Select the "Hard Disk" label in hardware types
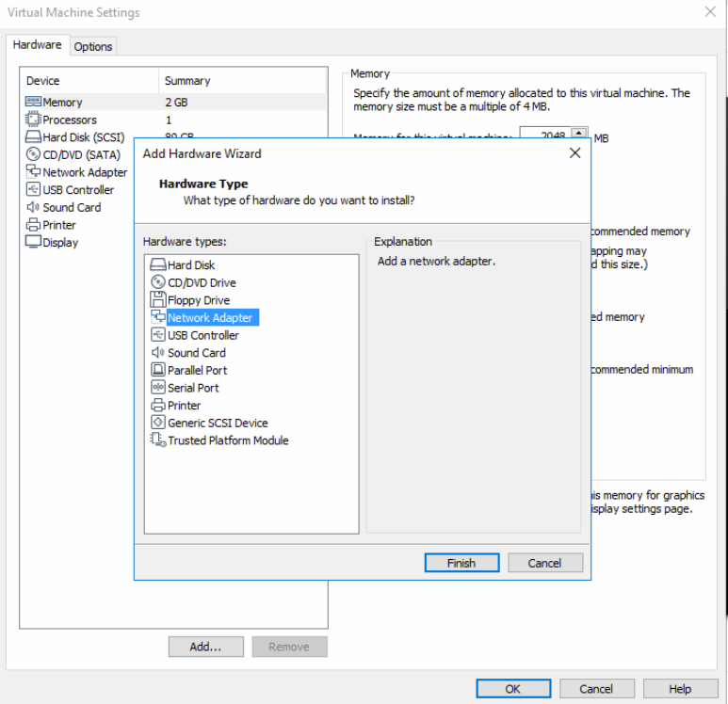This screenshot has height=704, width=728. (x=191, y=265)
